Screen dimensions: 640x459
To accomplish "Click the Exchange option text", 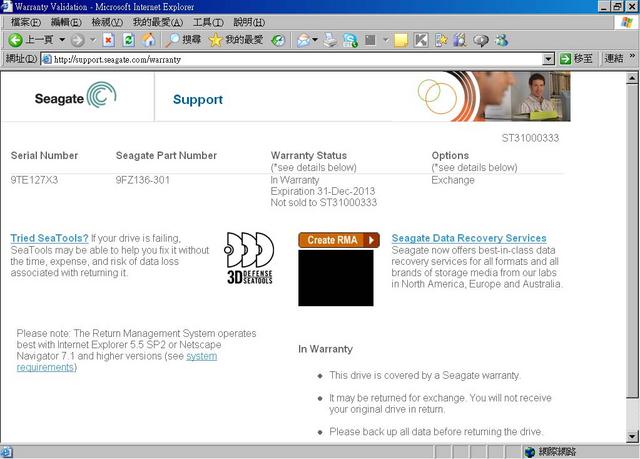I will pyautogui.click(x=453, y=180).
